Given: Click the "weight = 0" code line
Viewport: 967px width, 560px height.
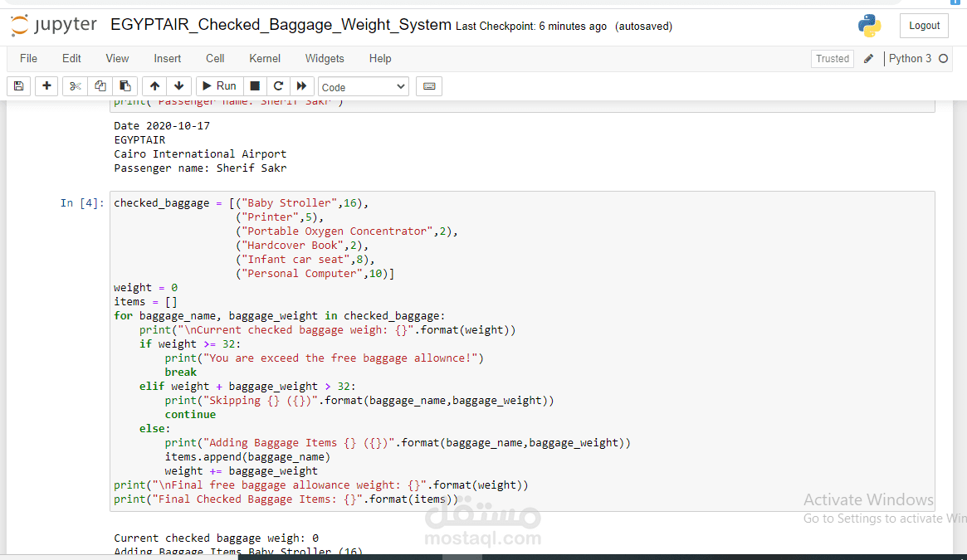Looking at the screenshot, I should pos(145,287).
